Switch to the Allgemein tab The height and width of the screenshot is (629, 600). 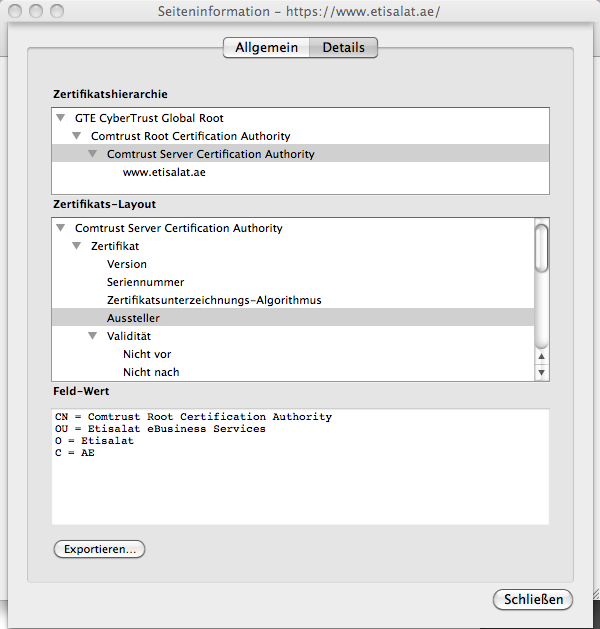pyautogui.click(x=266, y=47)
